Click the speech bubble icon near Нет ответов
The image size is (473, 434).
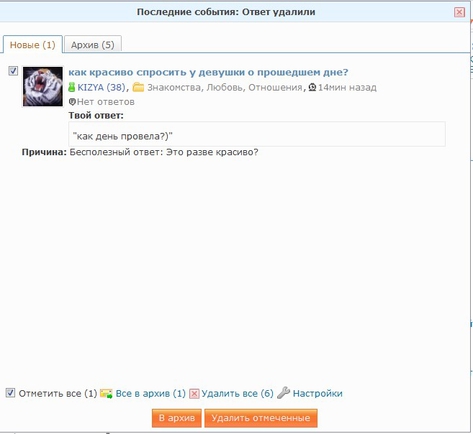[72, 102]
